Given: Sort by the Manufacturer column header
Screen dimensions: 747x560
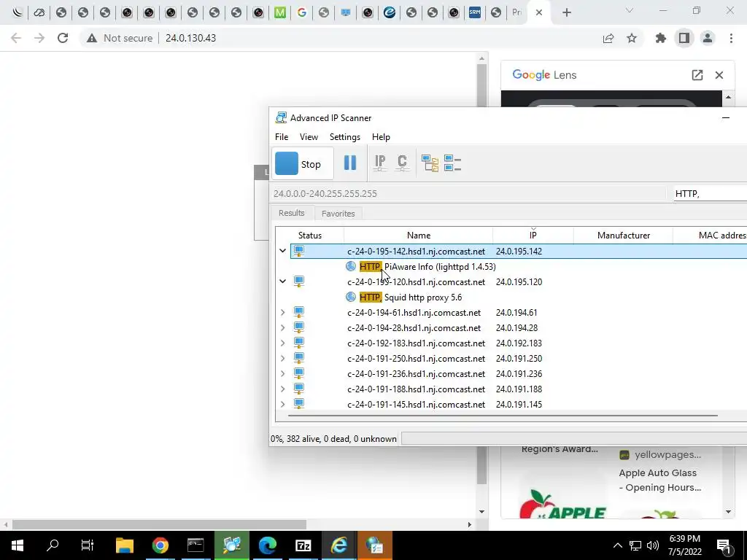Looking at the screenshot, I should coord(623,236).
